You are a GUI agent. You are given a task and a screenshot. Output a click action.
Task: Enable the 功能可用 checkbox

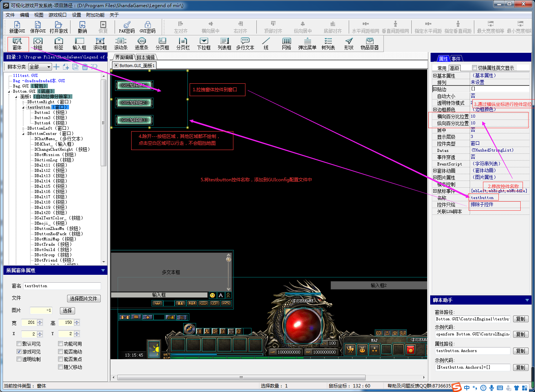click(x=61, y=344)
